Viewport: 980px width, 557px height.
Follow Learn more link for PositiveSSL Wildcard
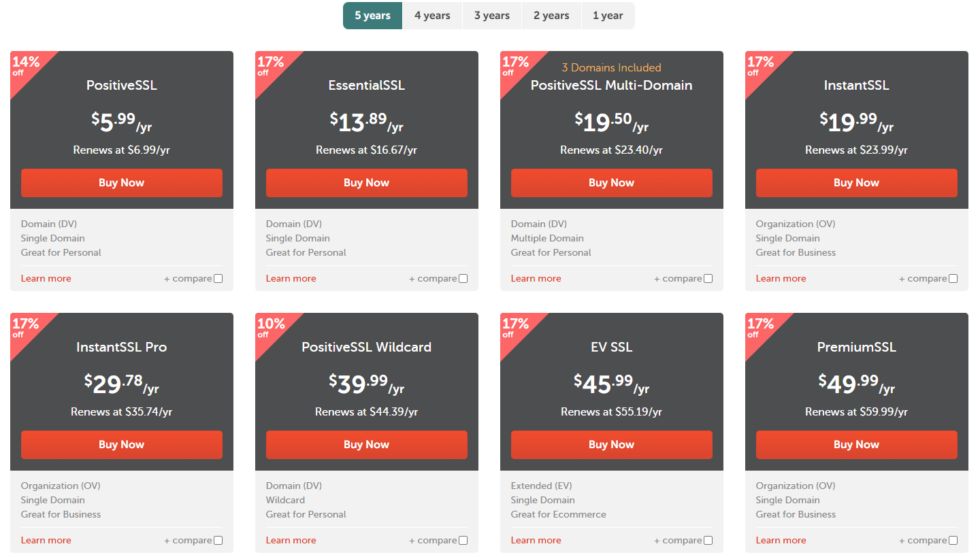click(291, 540)
